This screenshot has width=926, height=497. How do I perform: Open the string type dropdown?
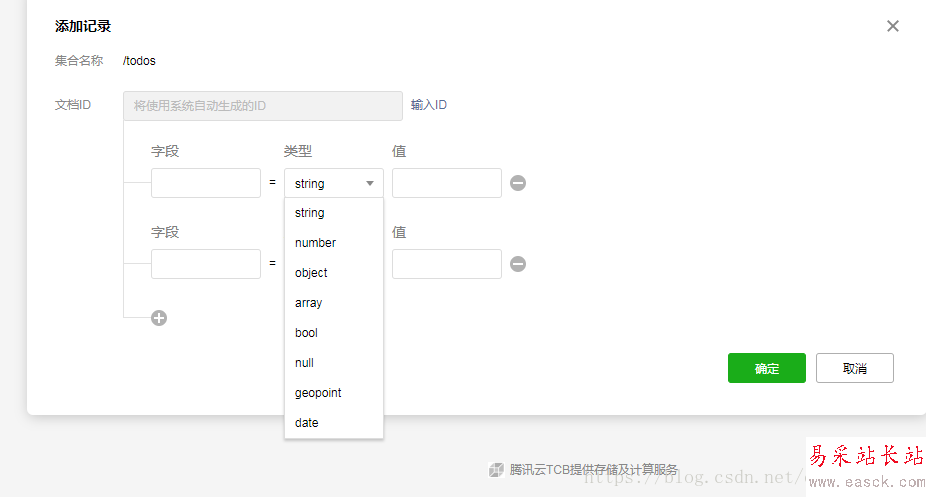coord(334,183)
